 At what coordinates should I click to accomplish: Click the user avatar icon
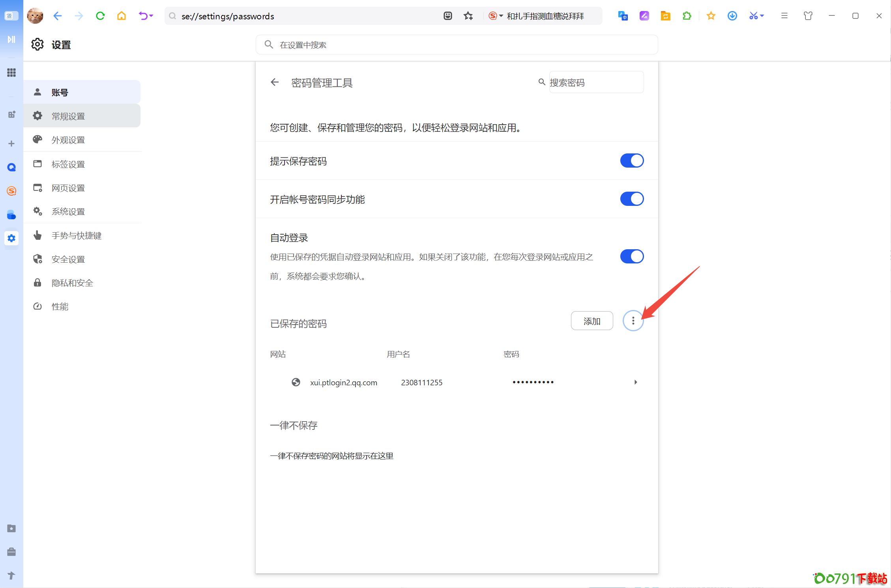(x=35, y=16)
